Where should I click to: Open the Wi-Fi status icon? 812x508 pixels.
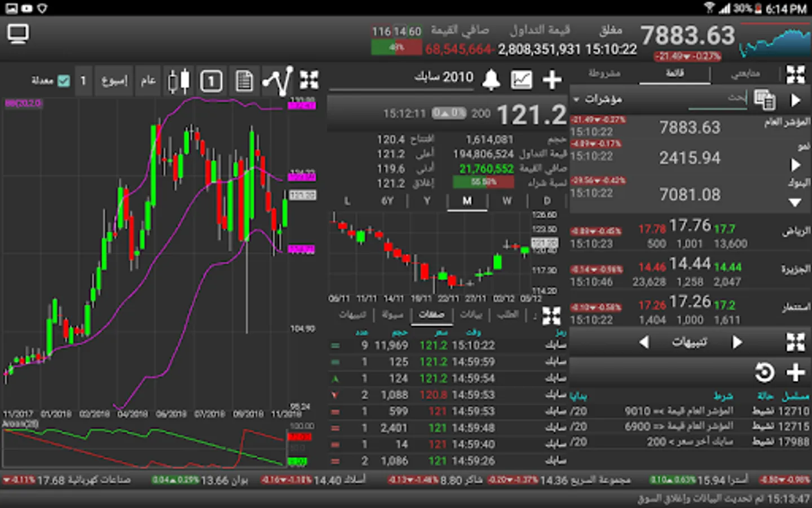click(x=709, y=8)
